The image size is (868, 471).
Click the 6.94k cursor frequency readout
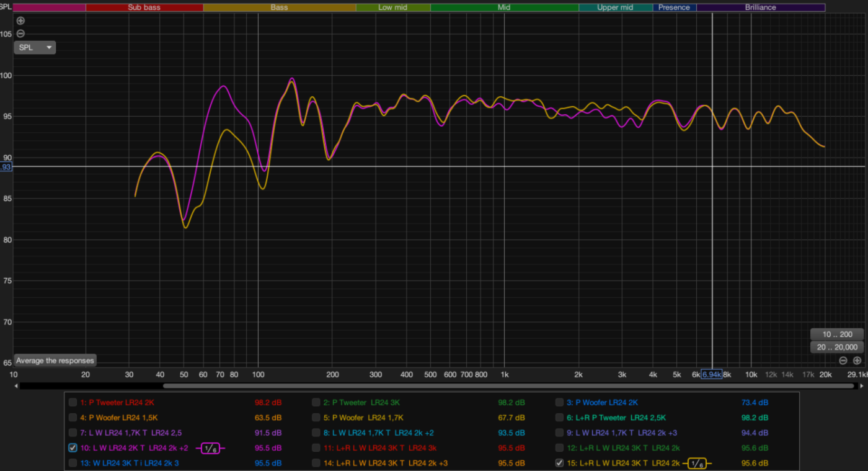point(711,375)
